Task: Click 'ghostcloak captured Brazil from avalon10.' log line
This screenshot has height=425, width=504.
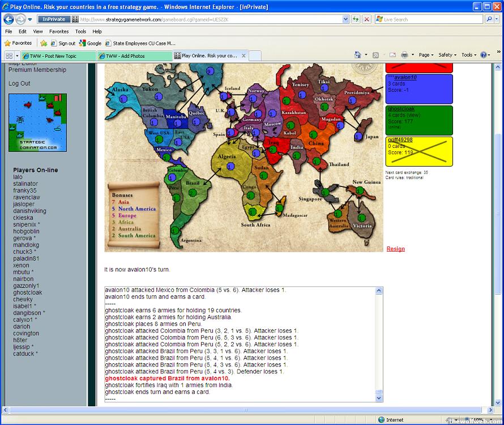Action: point(167,379)
